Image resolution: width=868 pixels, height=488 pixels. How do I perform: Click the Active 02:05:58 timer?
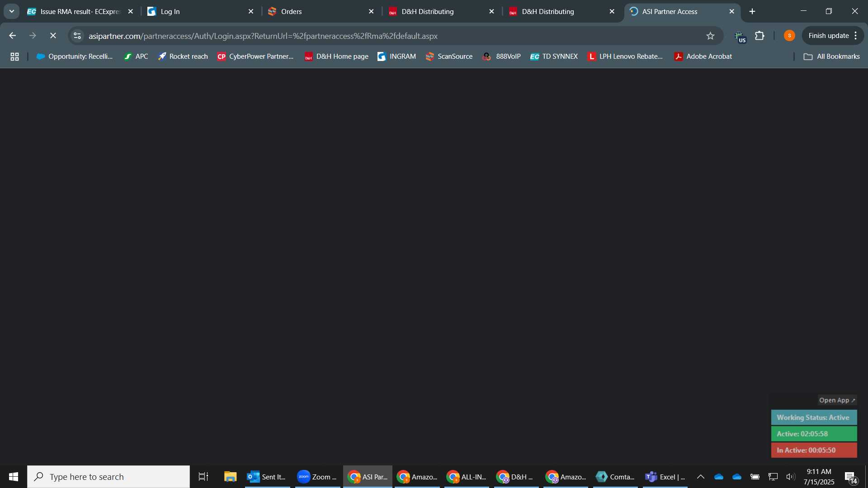pos(814,434)
